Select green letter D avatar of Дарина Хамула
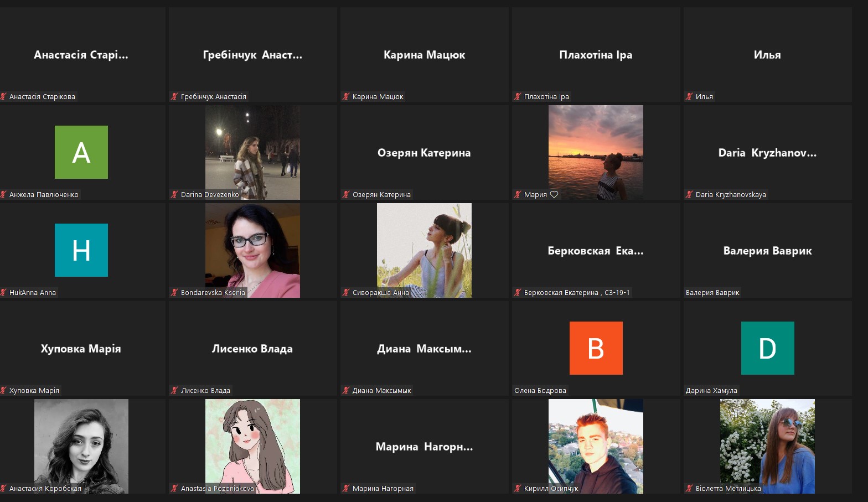Image resolution: width=868 pixels, height=502 pixels. [768, 348]
